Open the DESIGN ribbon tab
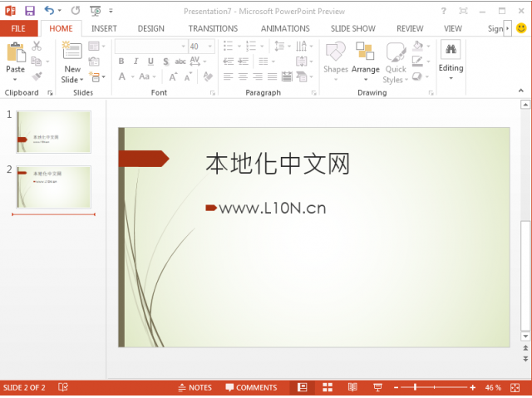The image size is (532, 398). click(x=150, y=28)
